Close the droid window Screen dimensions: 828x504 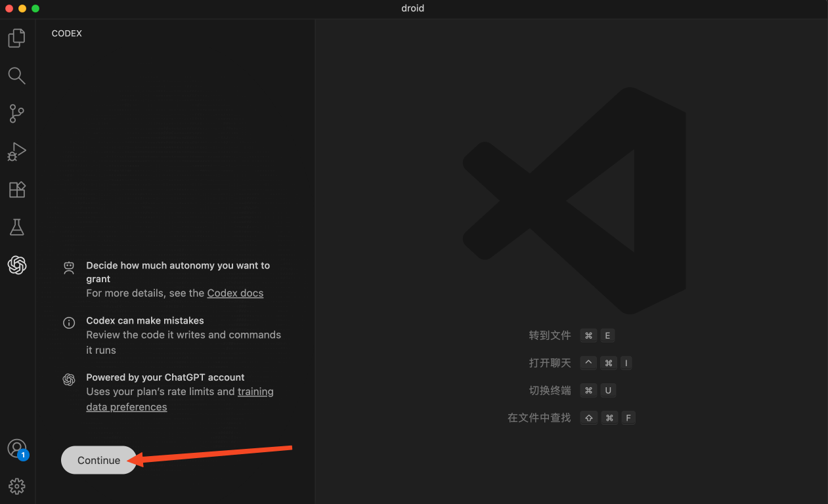point(9,9)
